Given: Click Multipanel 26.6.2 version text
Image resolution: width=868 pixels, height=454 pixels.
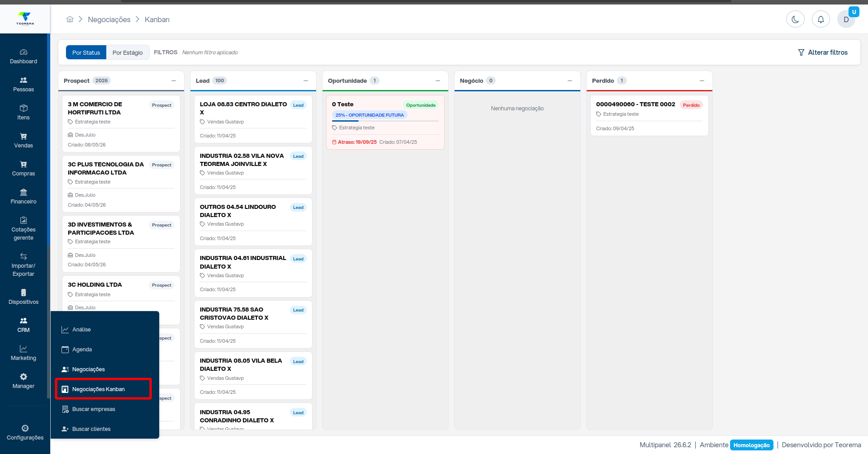Looking at the screenshot, I should point(665,445).
